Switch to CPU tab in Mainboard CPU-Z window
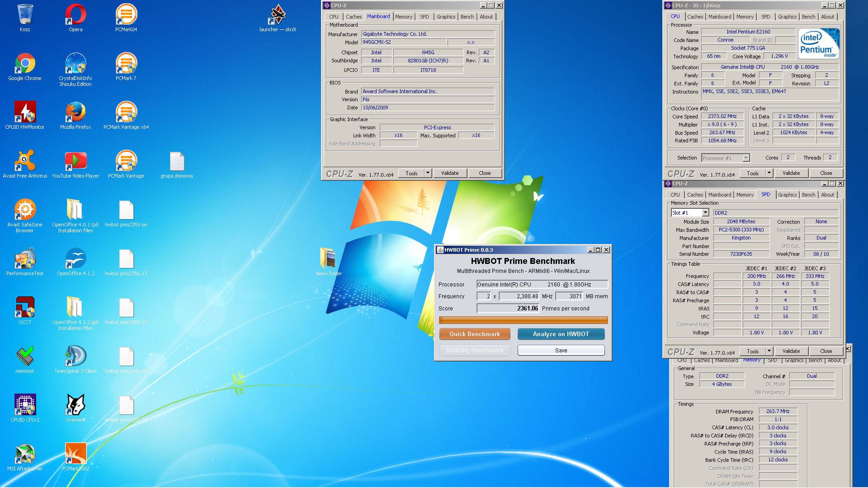This screenshot has width=868, height=488. [334, 17]
